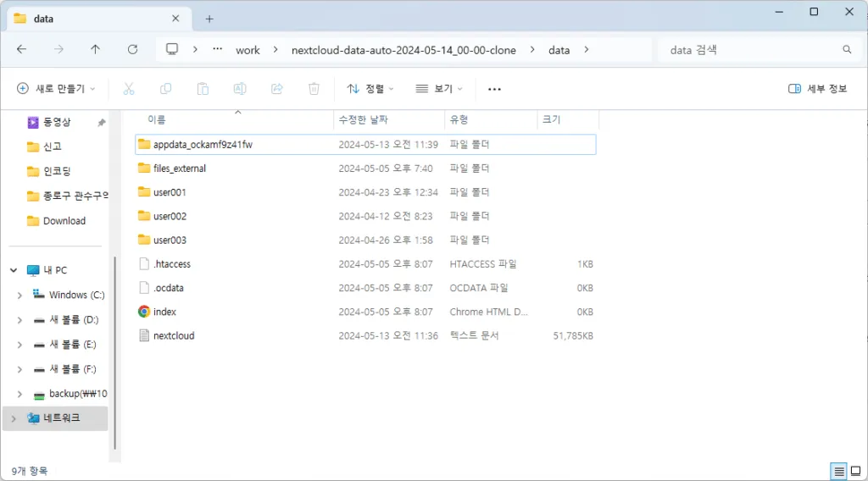Expand chevron after work breadcrumb
Screen dimensions: 868x481
point(275,50)
